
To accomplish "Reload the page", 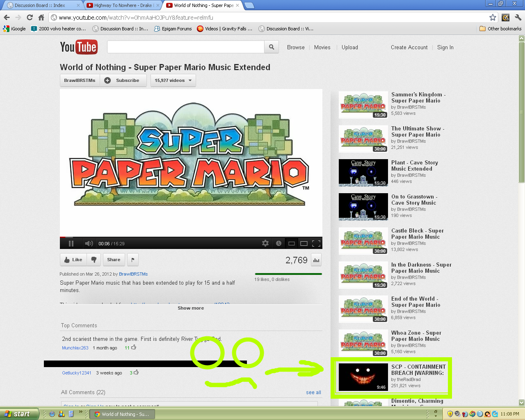I will pos(30,17).
